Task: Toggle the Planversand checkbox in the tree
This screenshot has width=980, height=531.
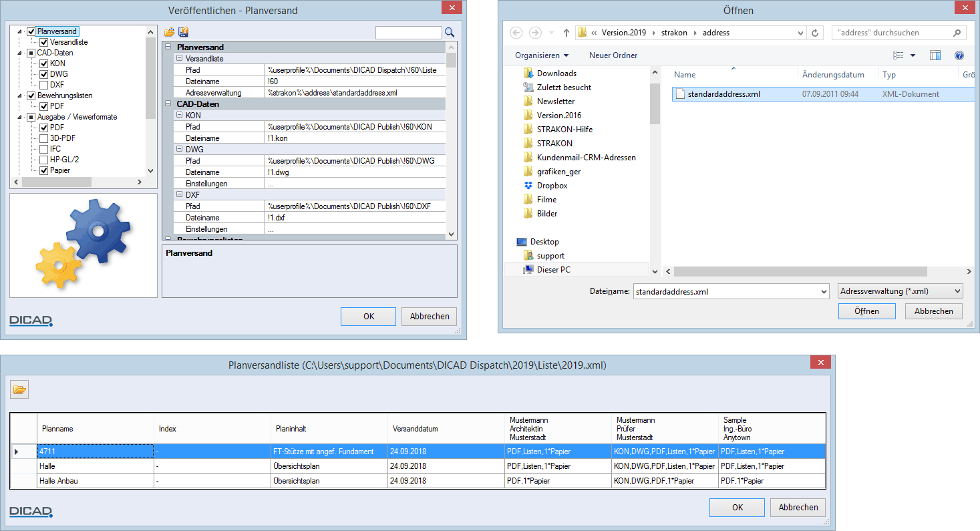Action: 31,31
